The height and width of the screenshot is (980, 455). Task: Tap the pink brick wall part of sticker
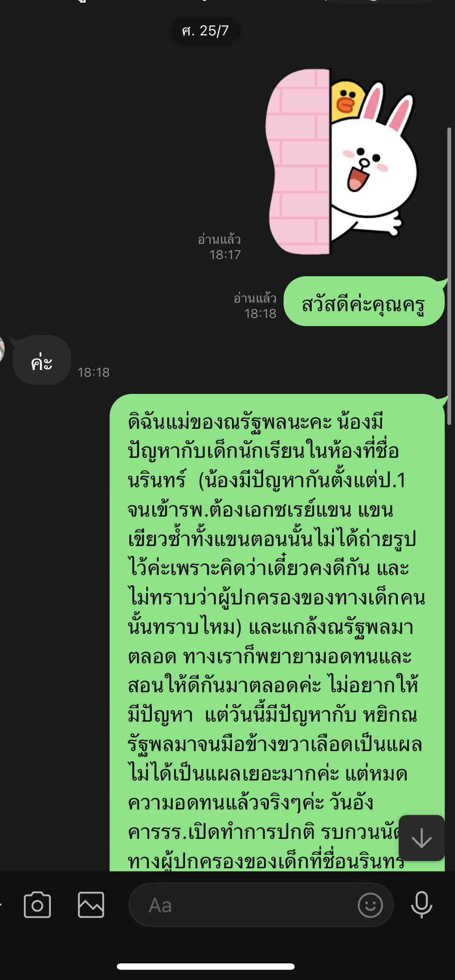point(299,162)
